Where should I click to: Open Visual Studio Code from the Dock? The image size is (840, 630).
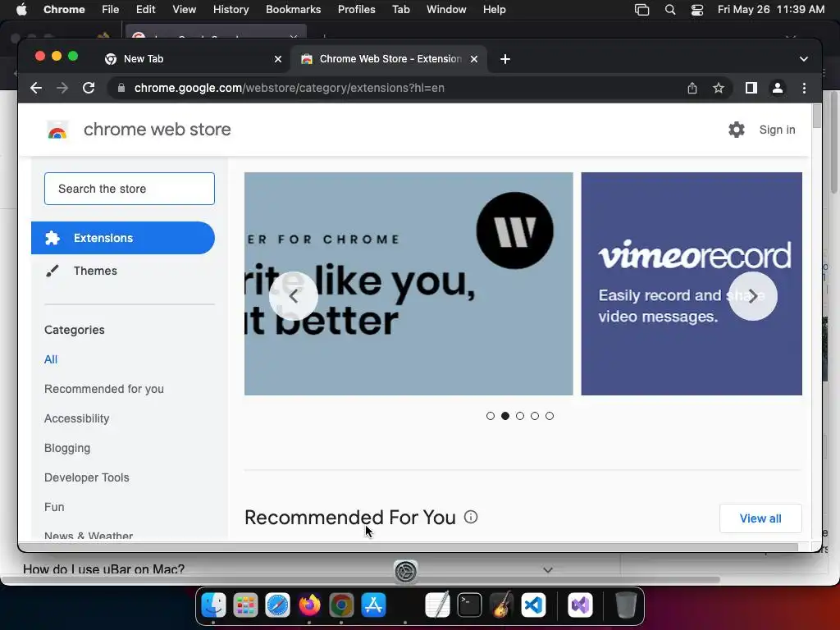click(533, 605)
